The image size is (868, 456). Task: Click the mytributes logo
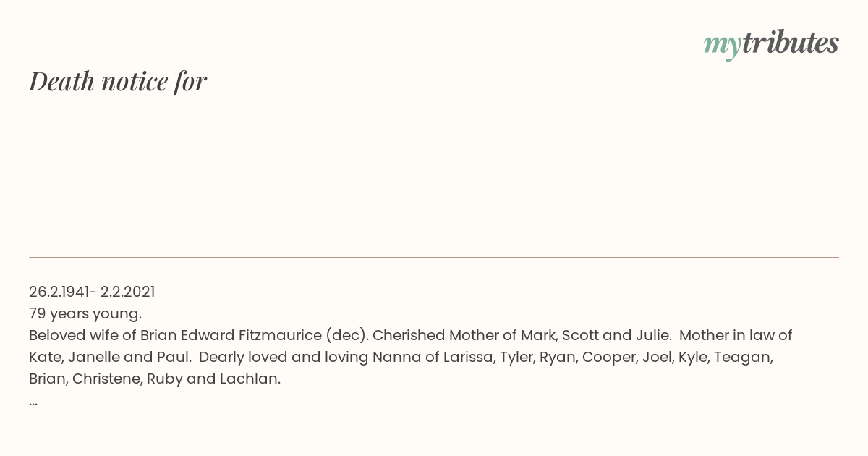click(771, 43)
